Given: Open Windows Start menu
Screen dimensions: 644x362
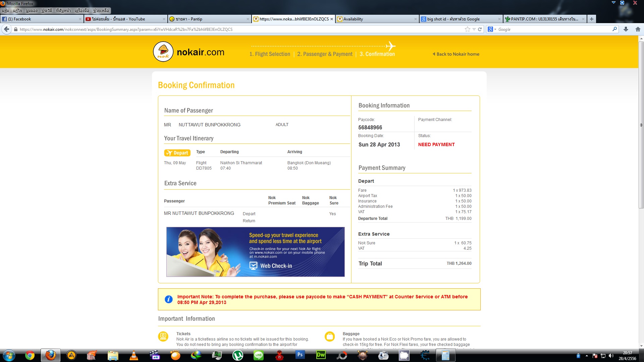Looking at the screenshot, I should 9,355.
